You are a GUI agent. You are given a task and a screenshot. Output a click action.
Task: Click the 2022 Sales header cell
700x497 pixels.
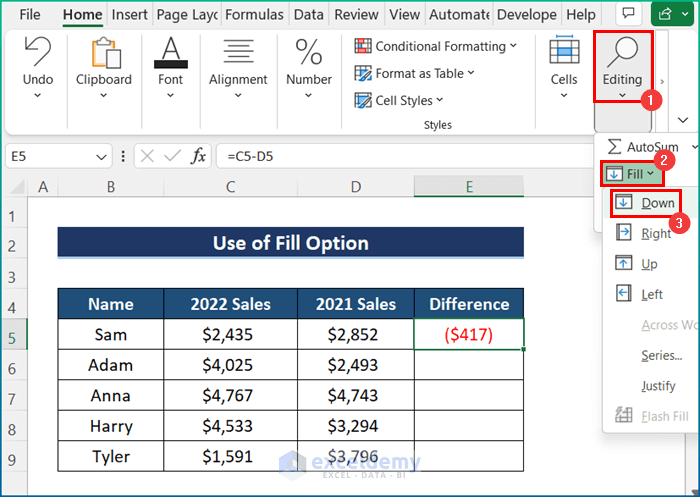230,304
